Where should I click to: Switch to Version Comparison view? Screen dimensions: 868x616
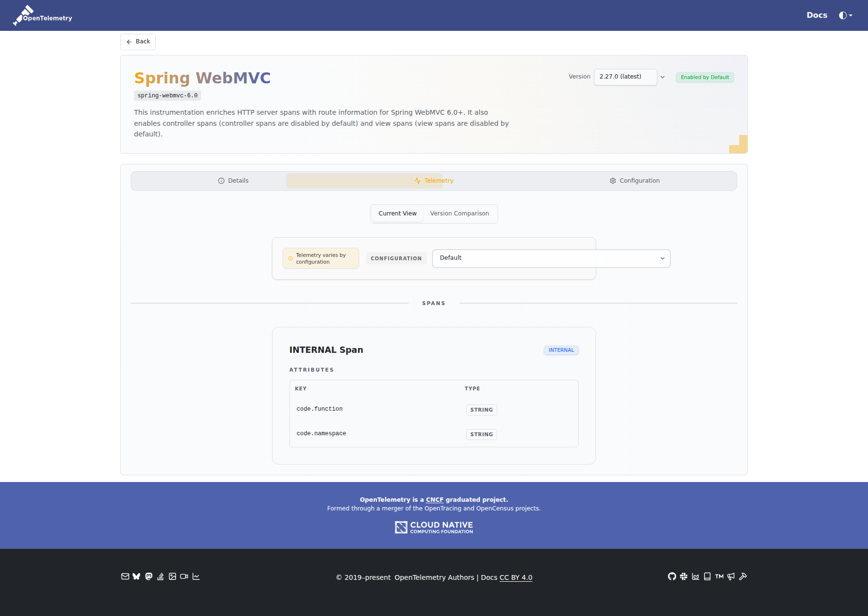point(460,214)
